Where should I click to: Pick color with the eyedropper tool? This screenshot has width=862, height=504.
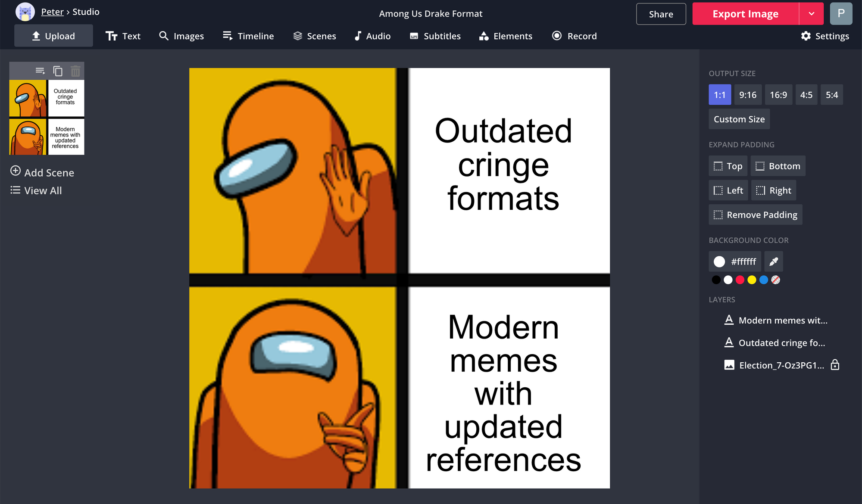tap(774, 261)
